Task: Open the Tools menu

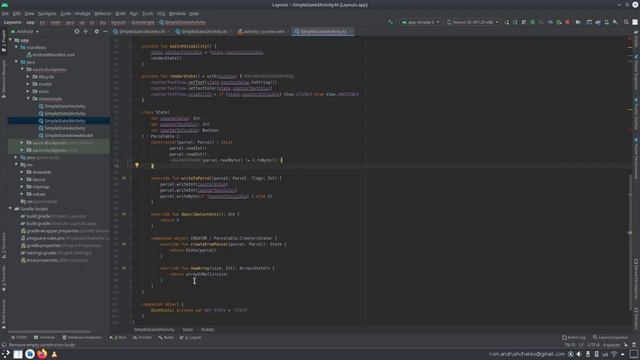Action: click(147, 13)
